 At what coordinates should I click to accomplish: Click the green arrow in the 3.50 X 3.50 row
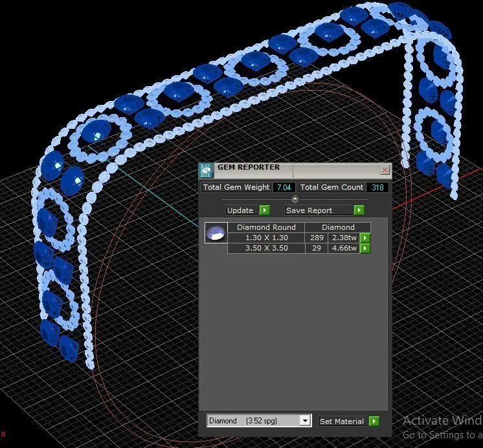(x=365, y=249)
